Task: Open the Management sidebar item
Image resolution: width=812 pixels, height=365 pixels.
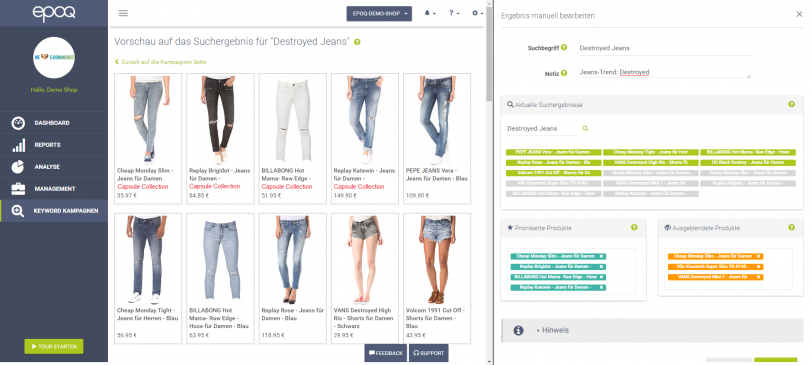Action: 54,189
